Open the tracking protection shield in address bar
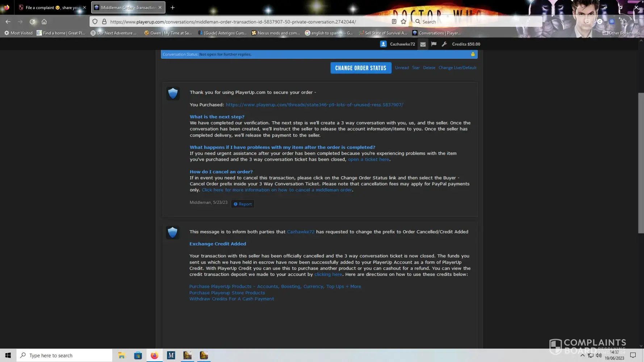 [95, 22]
